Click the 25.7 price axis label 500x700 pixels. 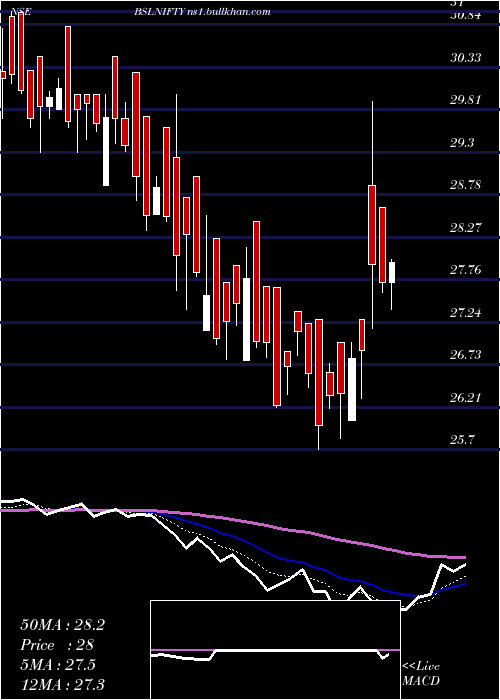pos(462,440)
